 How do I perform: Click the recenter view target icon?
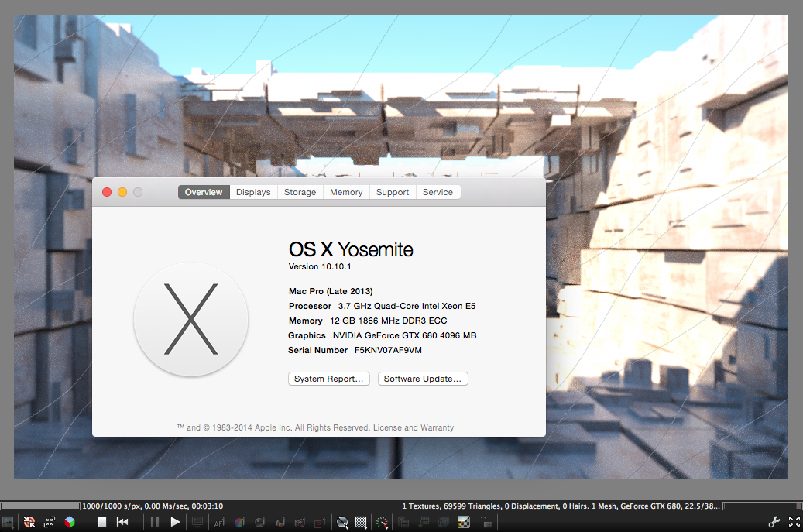point(29,522)
